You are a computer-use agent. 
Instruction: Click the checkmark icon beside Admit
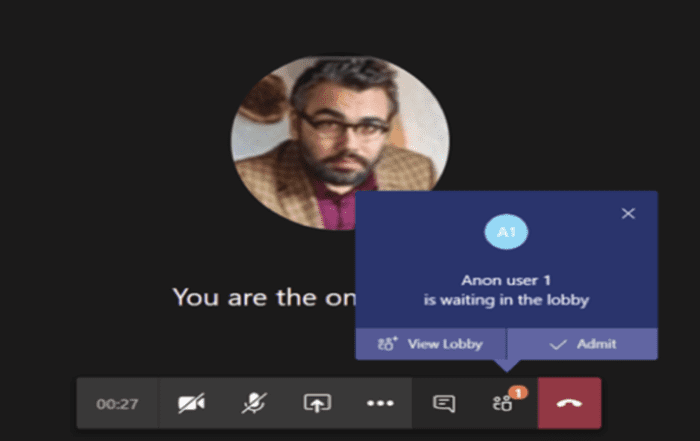coord(558,345)
